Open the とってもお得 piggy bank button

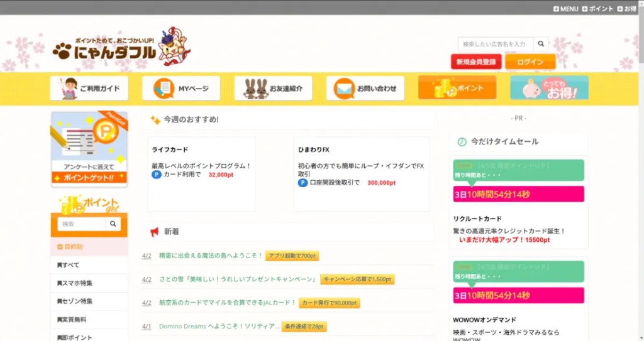tap(549, 89)
